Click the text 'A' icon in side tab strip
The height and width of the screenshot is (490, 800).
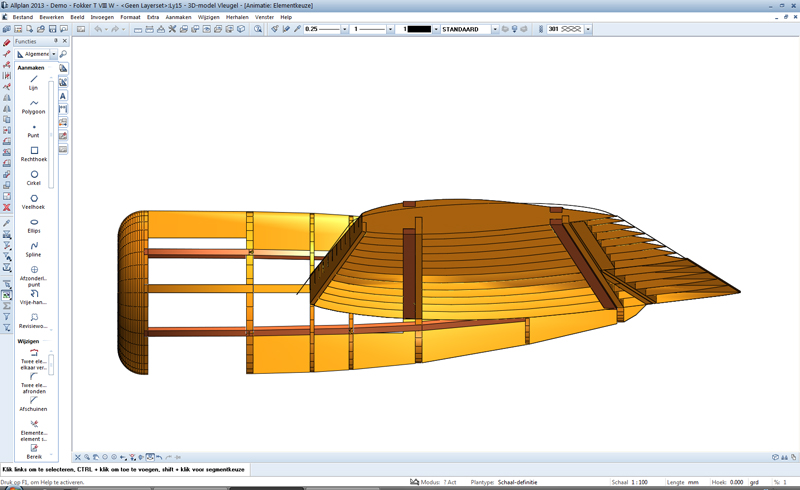63,95
